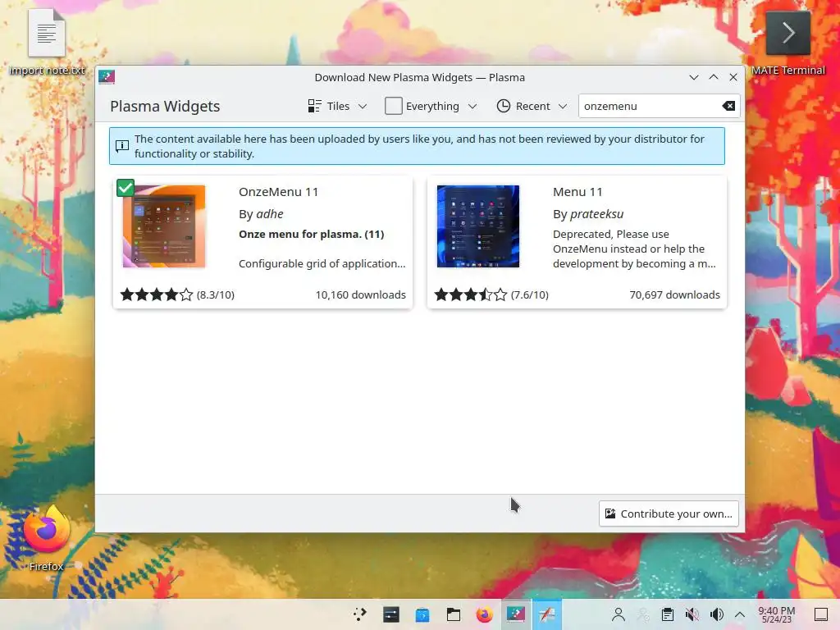This screenshot has height=630, width=840.
Task: Open the clipboard tray icon
Action: 667,614
